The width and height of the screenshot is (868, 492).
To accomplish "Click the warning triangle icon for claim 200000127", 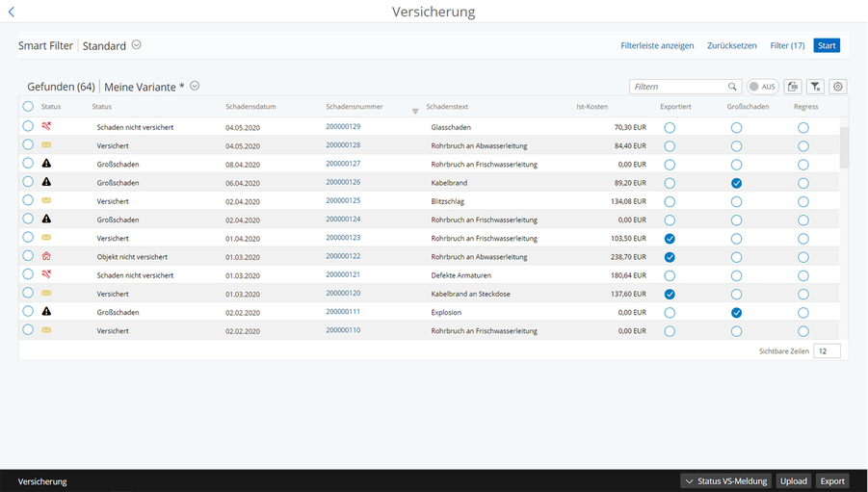I will click(46, 164).
